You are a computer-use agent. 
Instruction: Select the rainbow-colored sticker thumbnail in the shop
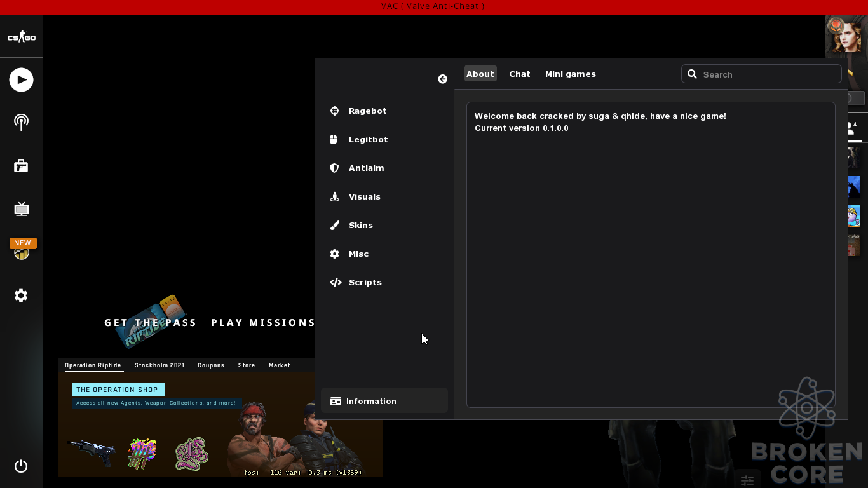pos(142,454)
